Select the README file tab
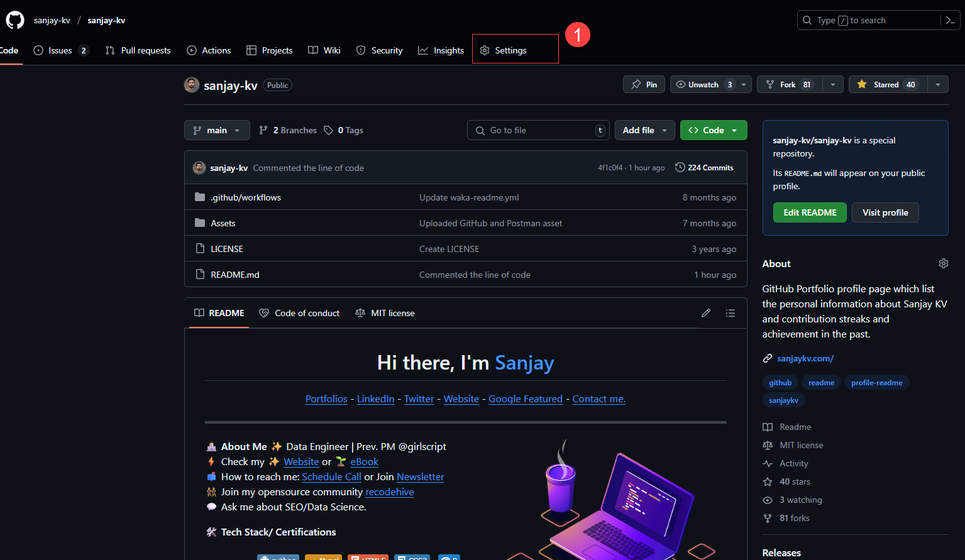 pos(219,313)
